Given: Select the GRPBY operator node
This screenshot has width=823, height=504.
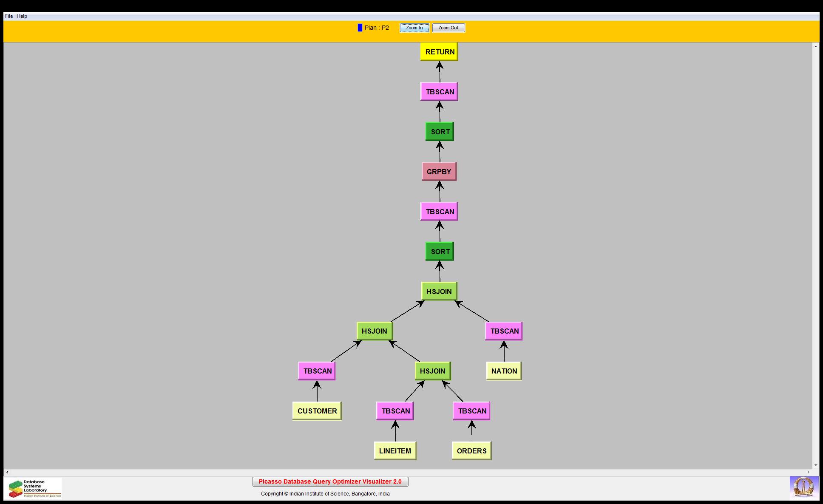Looking at the screenshot, I should (439, 172).
